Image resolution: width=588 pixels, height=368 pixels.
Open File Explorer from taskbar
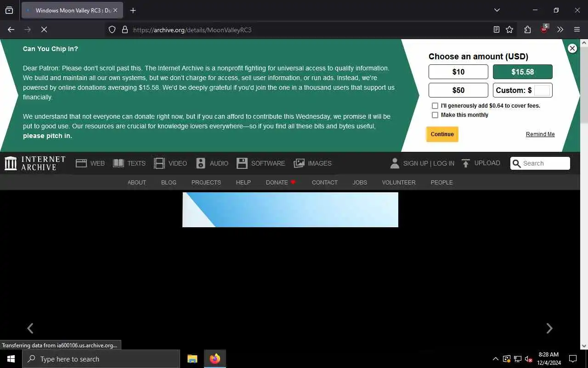[x=192, y=359]
